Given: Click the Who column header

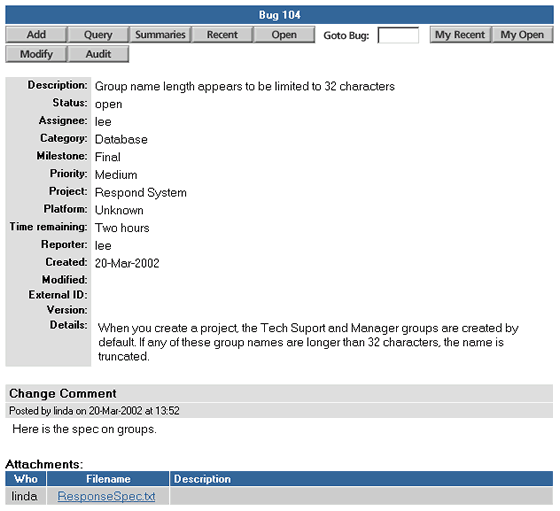Looking at the screenshot, I should pos(26,479).
